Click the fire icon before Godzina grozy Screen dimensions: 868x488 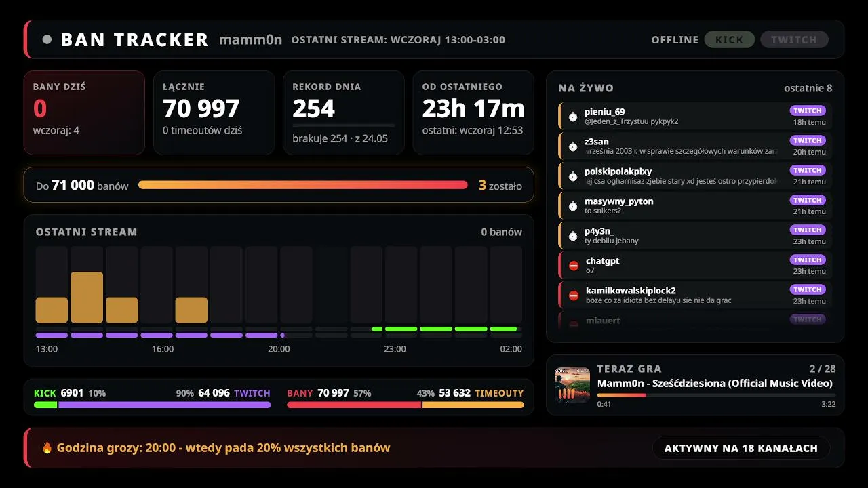[47, 448]
